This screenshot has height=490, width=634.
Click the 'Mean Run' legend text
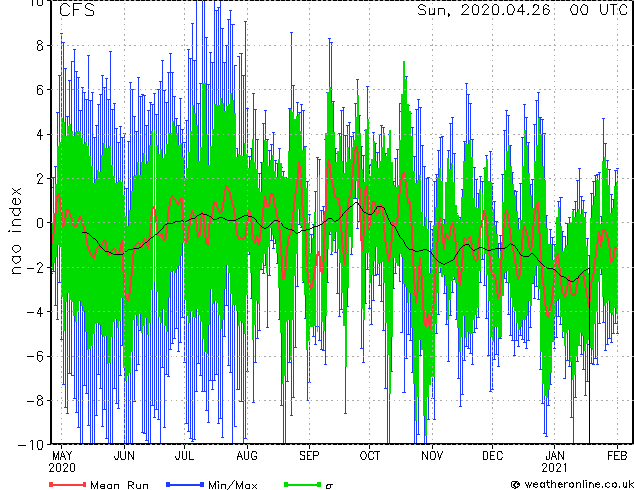point(119,485)
